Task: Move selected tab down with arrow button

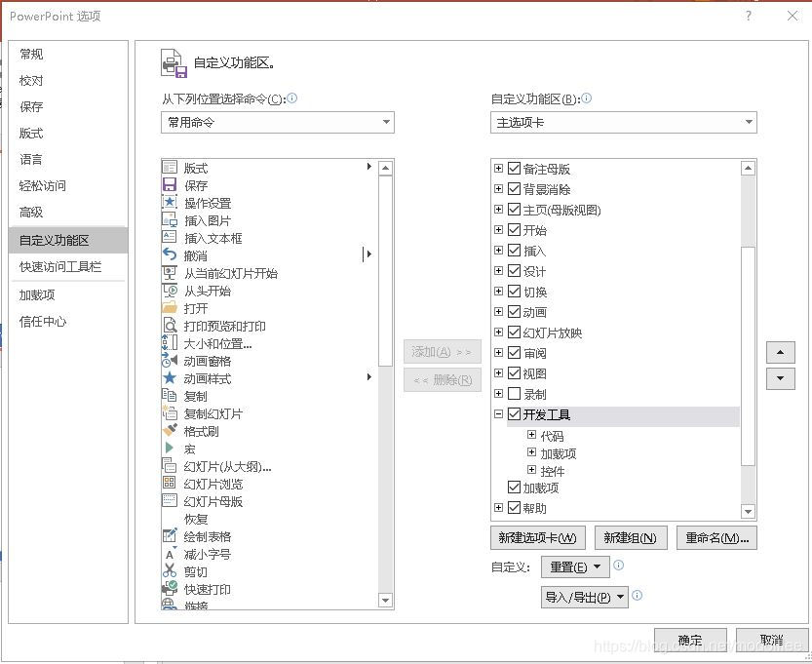Action: click(x=781, y=378)
